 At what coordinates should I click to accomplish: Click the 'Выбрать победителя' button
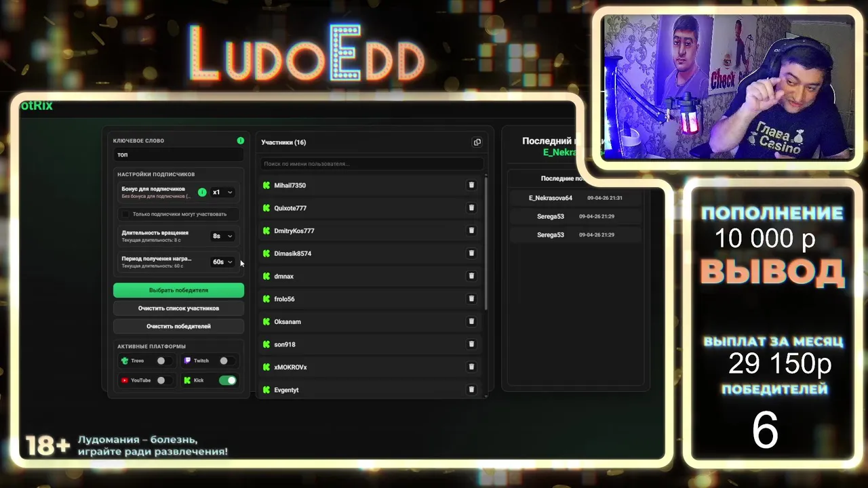[178, 290]
